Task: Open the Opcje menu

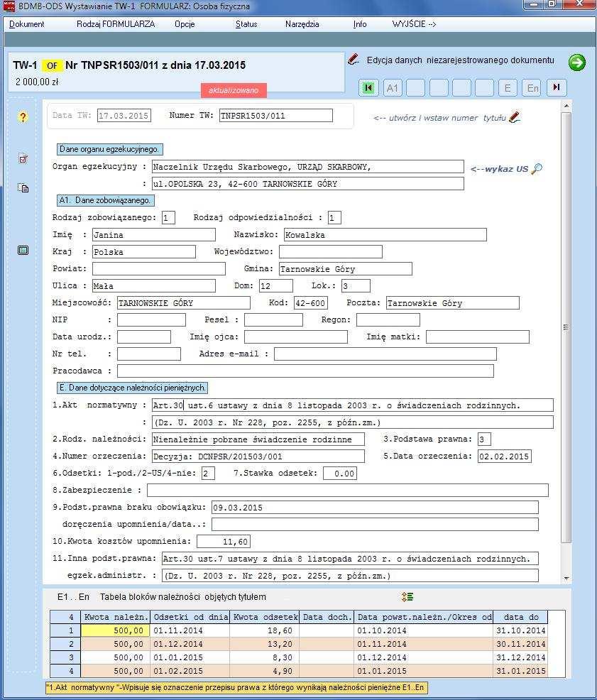Action: (x=185, y=24)
